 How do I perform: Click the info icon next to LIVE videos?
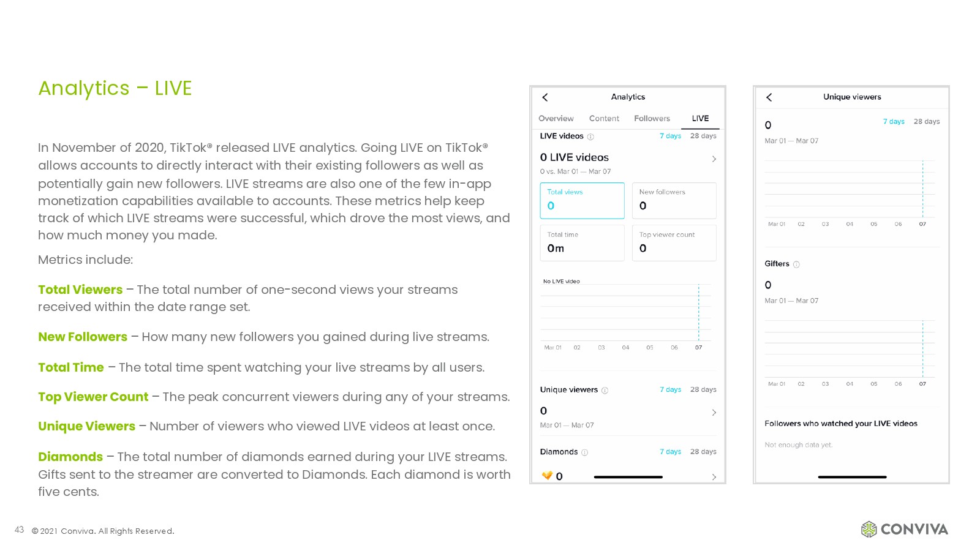coord(590,137)
